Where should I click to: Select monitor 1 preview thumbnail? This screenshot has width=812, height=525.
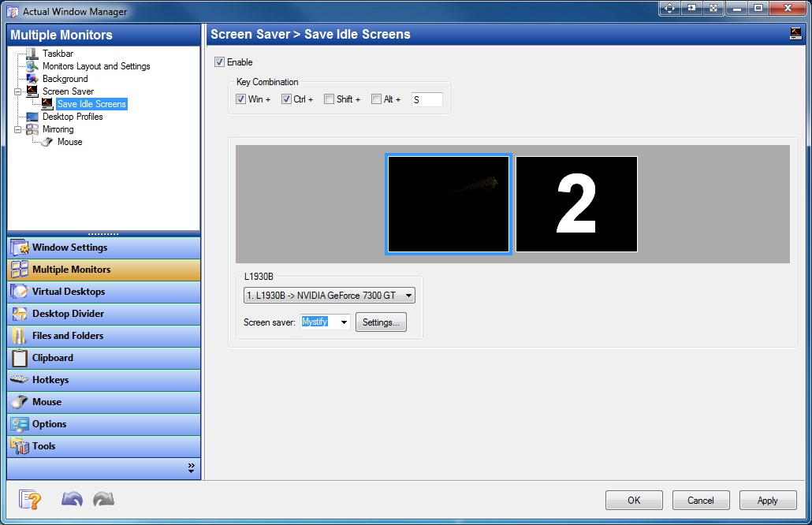[449, 204]
